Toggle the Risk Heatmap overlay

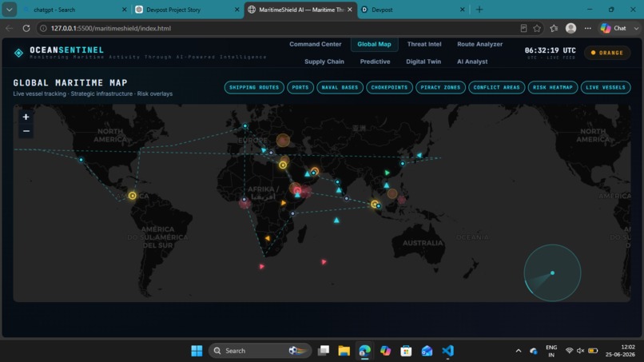(553, 88)
